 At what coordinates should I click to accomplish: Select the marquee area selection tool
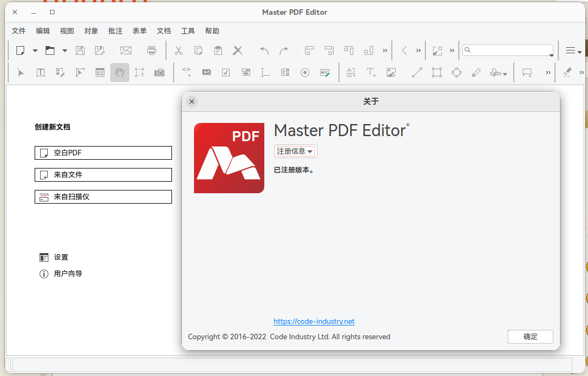pyautogui.click(x=140, y=72)
